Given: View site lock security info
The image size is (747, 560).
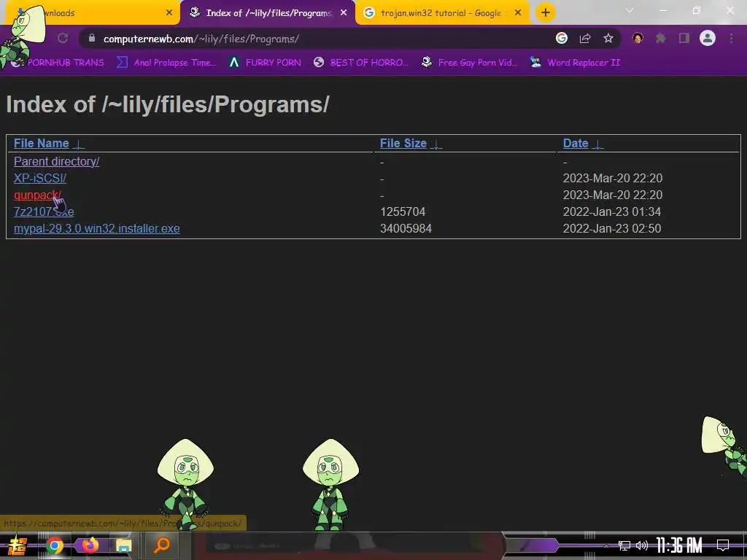Looking at the screenshot, I should click(x=92, y=38).
